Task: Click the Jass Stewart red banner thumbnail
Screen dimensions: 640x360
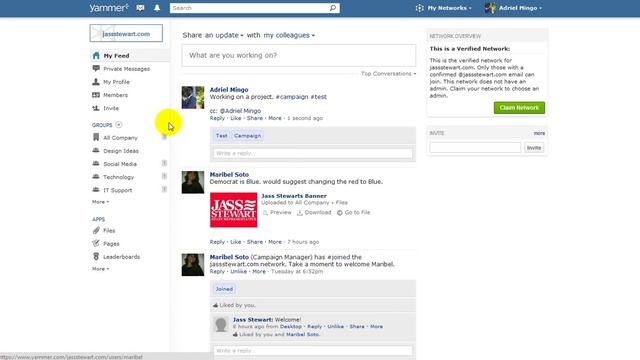Action: click(x=233, y=210)
